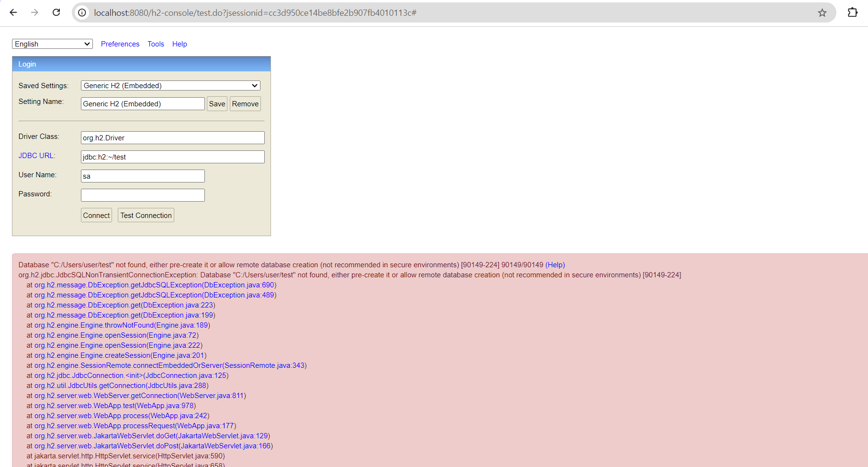Click HttpServlet.service(HttpServlet.java:590) line

[129, 456]
